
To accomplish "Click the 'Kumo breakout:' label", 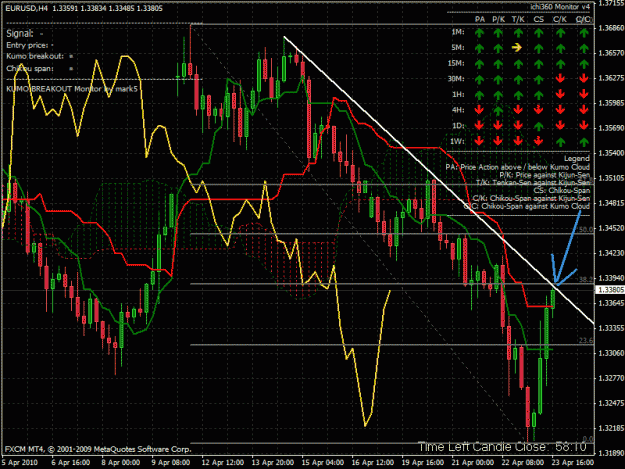I will coord(35,57).
